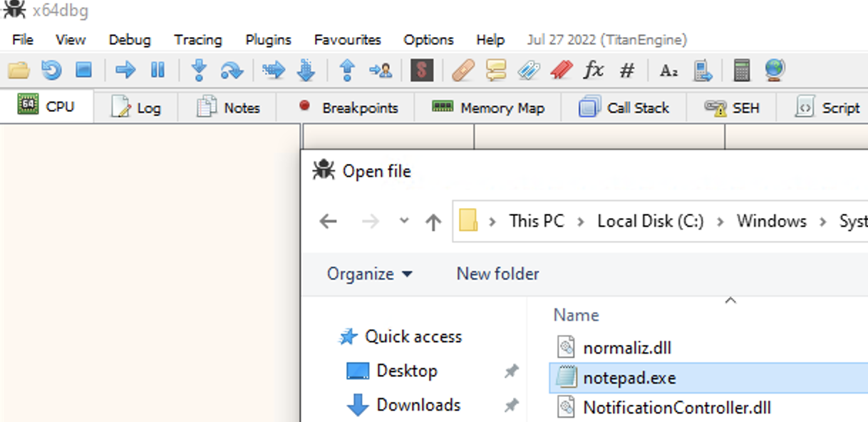Click the Step Into toolbar icon
The image size is (868, 422).
pyautogui.click(x=199, y=70)
